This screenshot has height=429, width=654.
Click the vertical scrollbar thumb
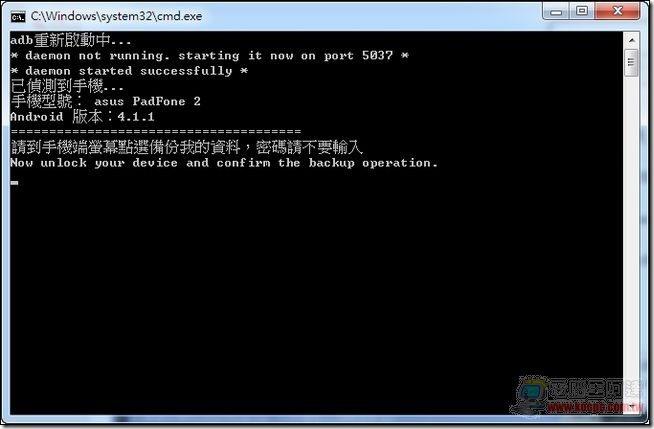coord(631,63)
